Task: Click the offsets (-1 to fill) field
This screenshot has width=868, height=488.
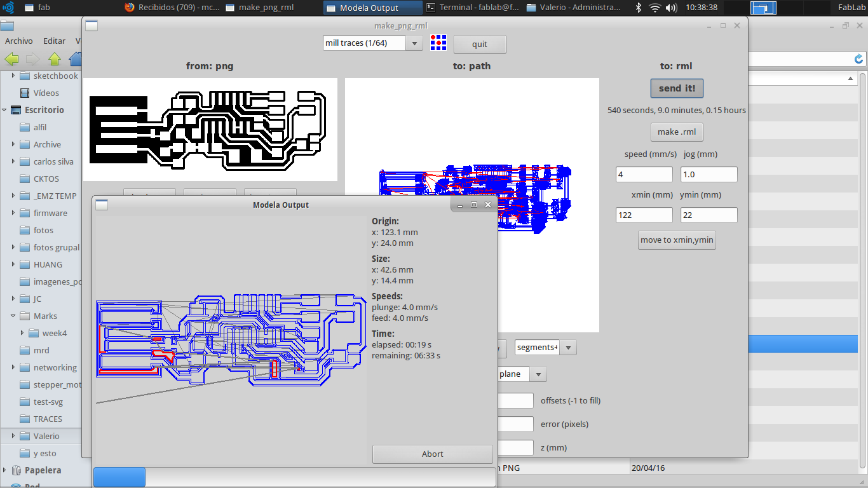Action: [515, 401]
